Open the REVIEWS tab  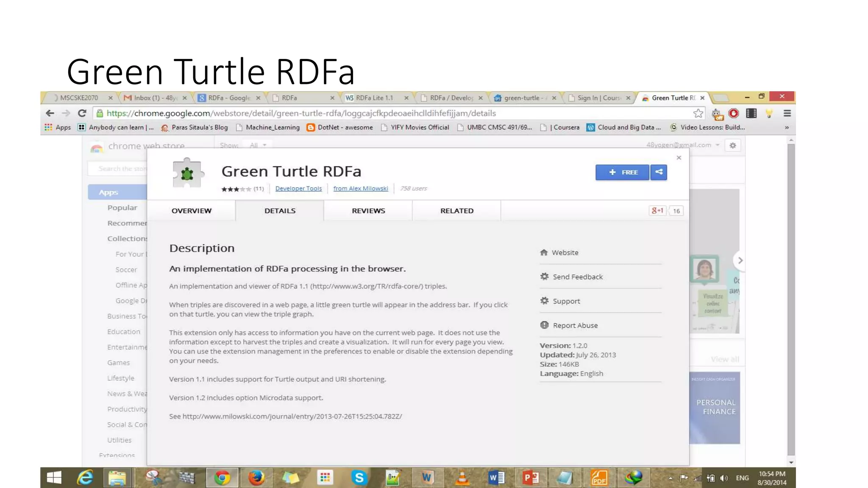click(368, 211)
